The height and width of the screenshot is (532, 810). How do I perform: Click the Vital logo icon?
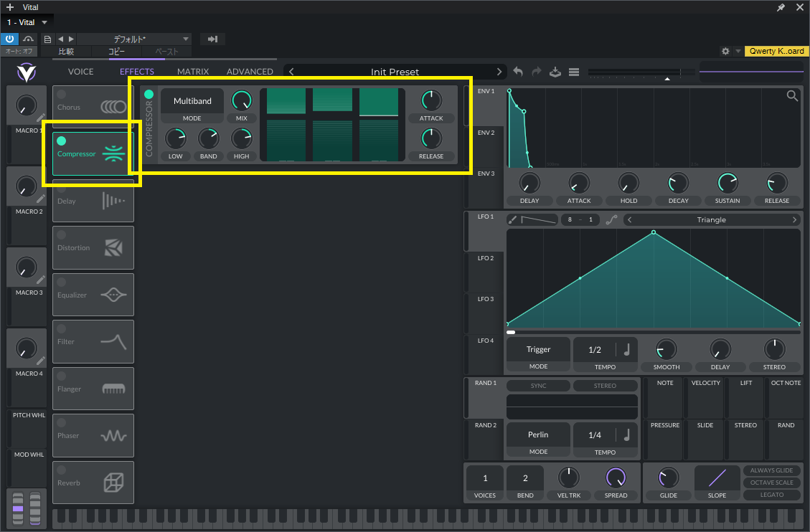[x=27, y=72]
